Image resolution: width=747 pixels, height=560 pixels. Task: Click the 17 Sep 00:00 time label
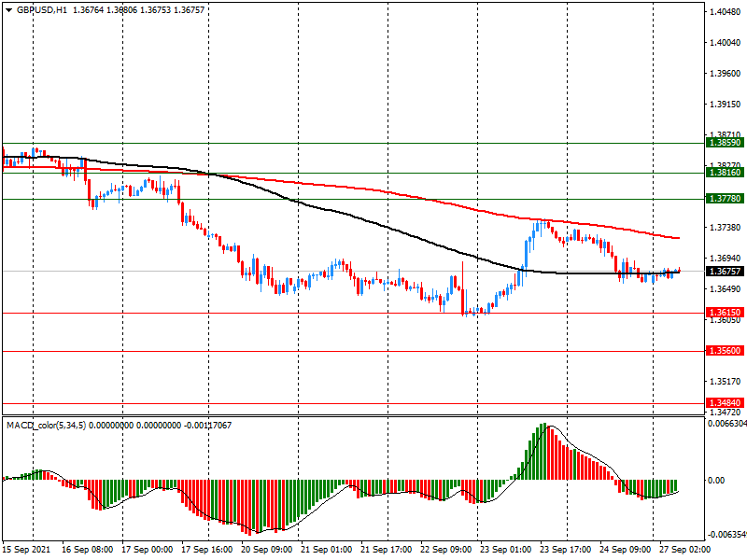pos(148,550)
